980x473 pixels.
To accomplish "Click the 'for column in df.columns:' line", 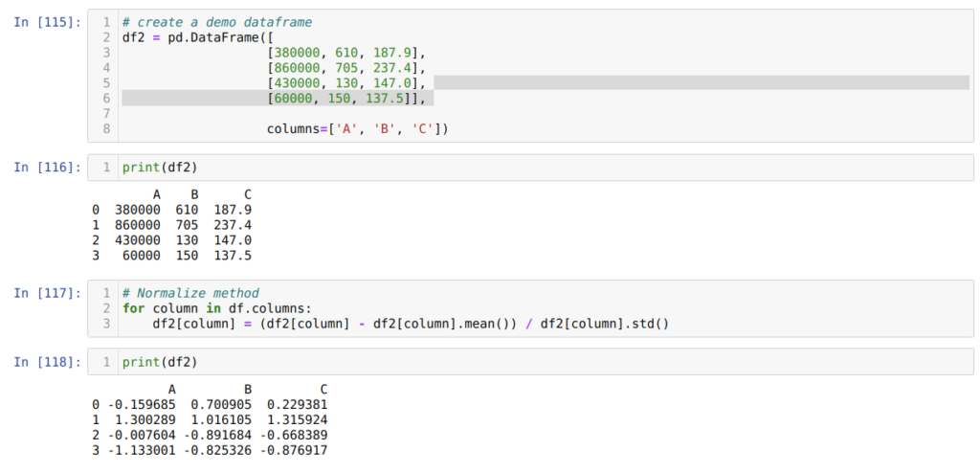I will (x=217, y=308).
